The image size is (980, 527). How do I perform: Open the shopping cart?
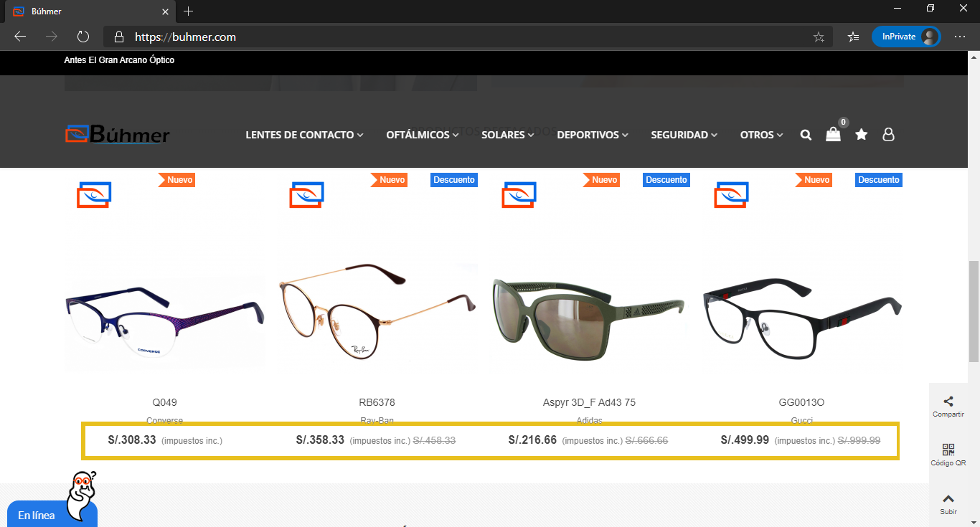coord(833,134)
